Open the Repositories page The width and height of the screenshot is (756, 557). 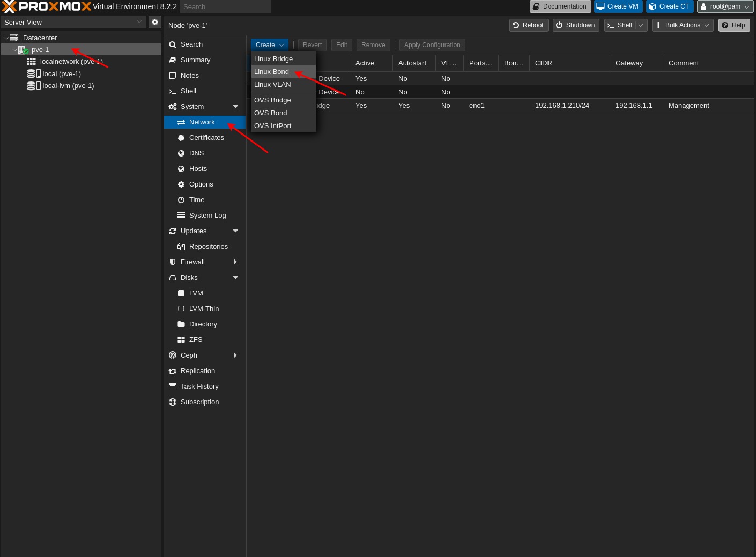click(x=208, y=247)
